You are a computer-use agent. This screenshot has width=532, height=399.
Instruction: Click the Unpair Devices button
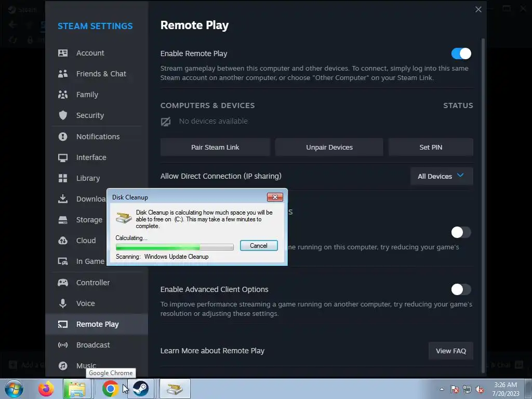(329, 147)
